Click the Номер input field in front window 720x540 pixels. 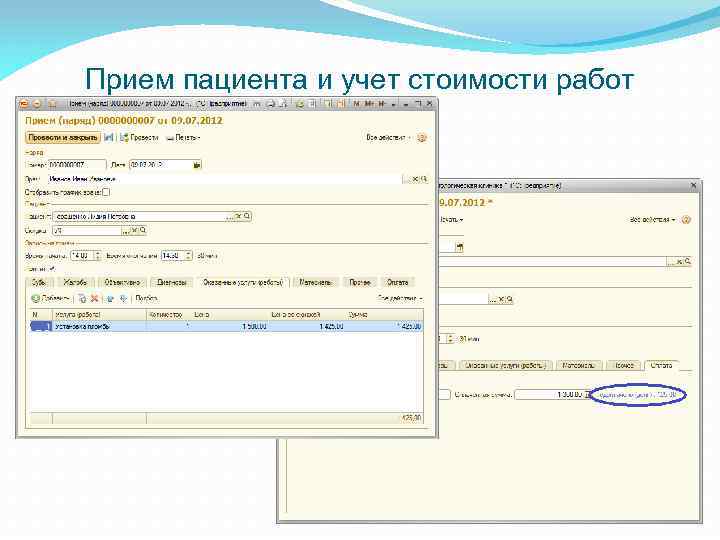(77, 165)
